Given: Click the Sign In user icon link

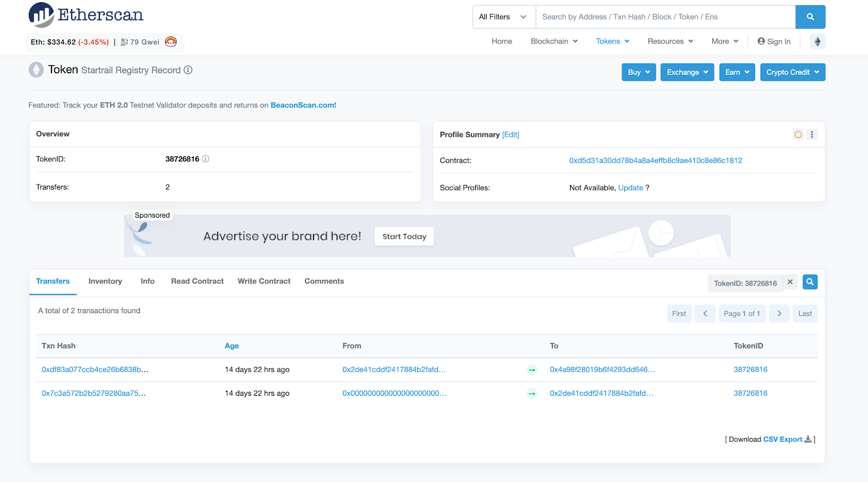Looking at the screenshot, I should (x=774, y=41).
